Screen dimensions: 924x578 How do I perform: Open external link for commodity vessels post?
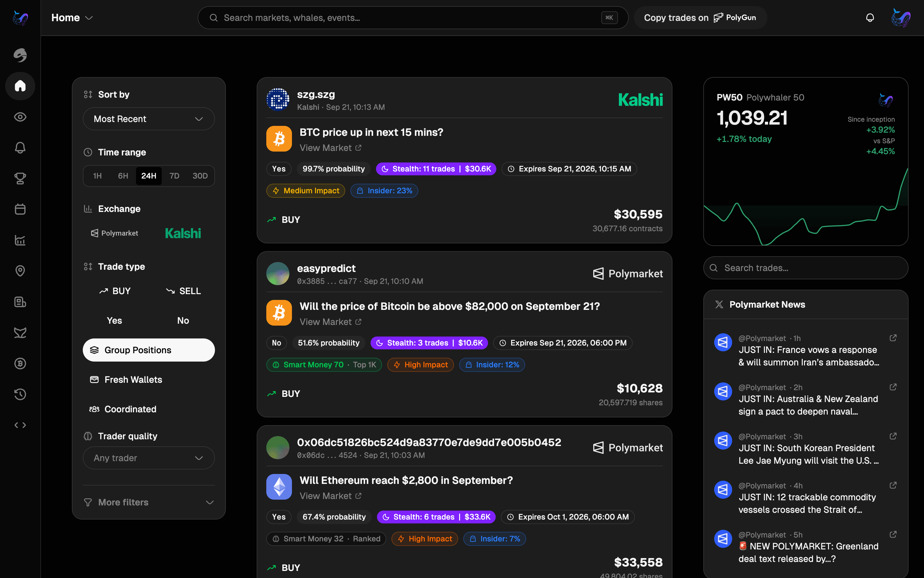893,486
